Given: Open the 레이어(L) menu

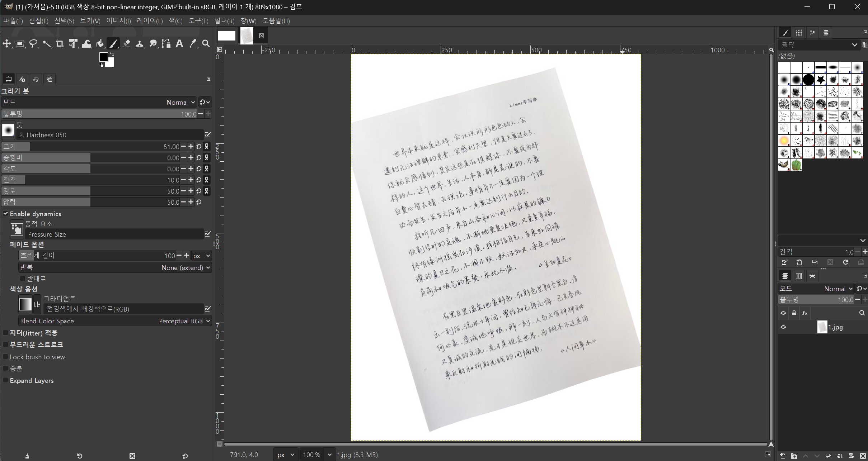Looking at the screenshot, I should tap(150, 21).
